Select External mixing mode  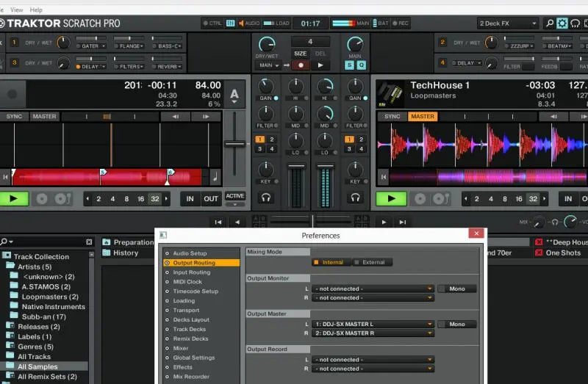(373, 262)
